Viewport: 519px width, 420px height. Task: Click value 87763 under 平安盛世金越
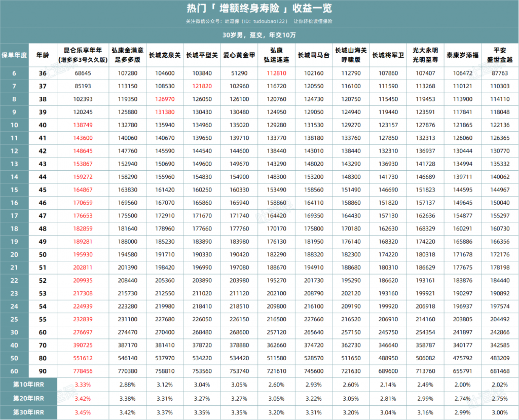[x=500, y=73]
